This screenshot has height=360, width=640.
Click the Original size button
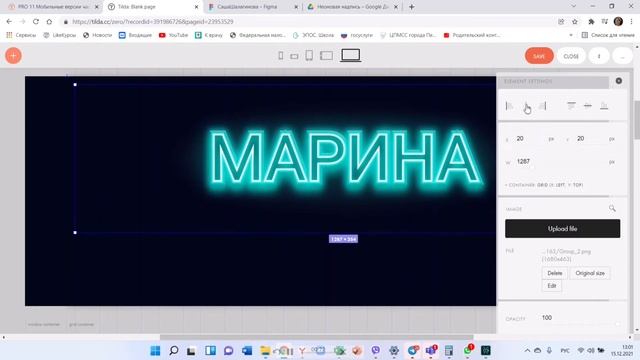[x=590, y=273]
